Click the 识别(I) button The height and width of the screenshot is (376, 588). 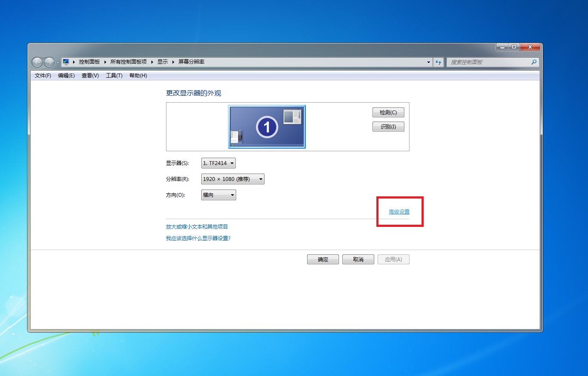[388, 127]
